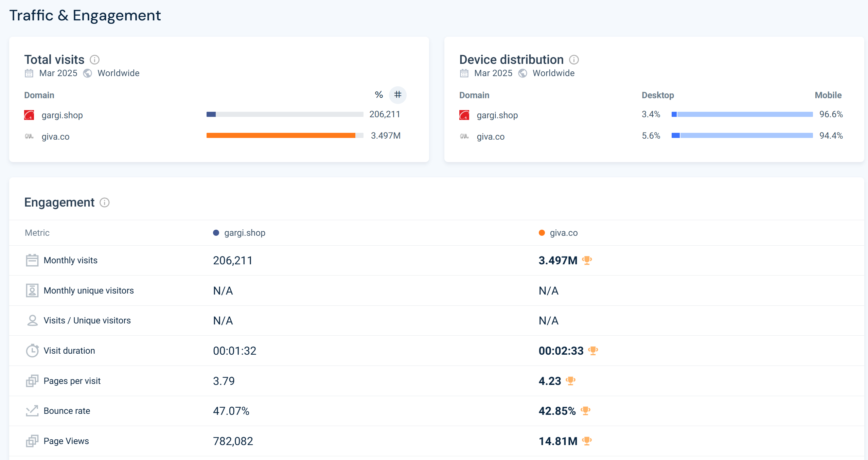Open giva.co domain in Device distribution
The height and width of the screenshot is (460, 868).
point(491,137)
